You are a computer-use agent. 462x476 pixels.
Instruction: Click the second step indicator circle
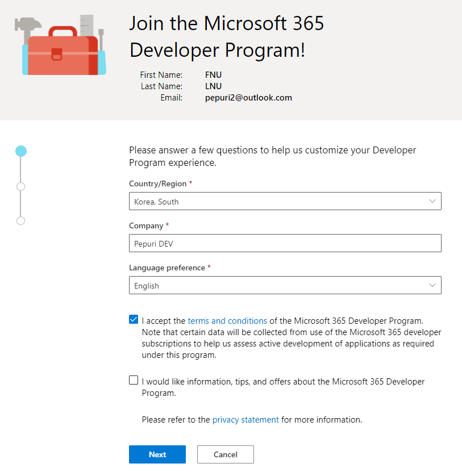tap(20, 187)
